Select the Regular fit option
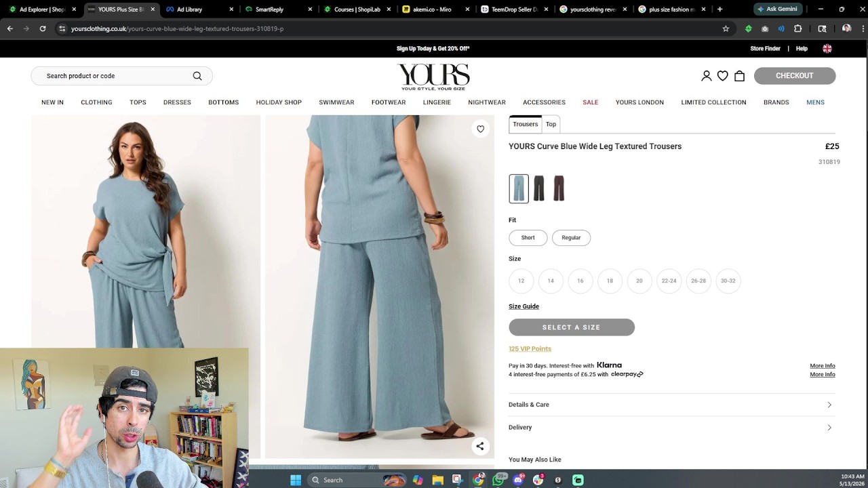The image size is (868, 488). click(x=571, y=238)
